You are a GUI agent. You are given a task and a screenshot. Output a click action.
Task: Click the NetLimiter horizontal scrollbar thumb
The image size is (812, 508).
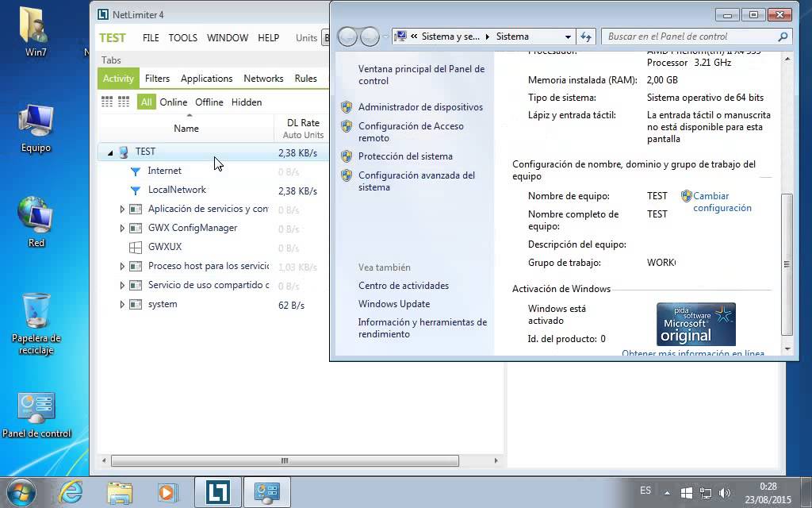tap(285, 460)
